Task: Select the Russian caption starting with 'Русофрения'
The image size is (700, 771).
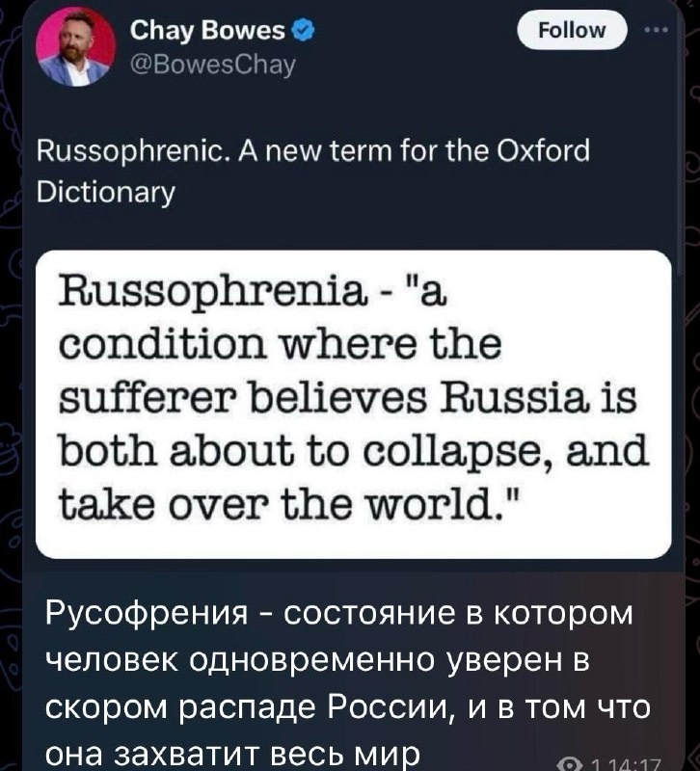Action: (347, 684)
